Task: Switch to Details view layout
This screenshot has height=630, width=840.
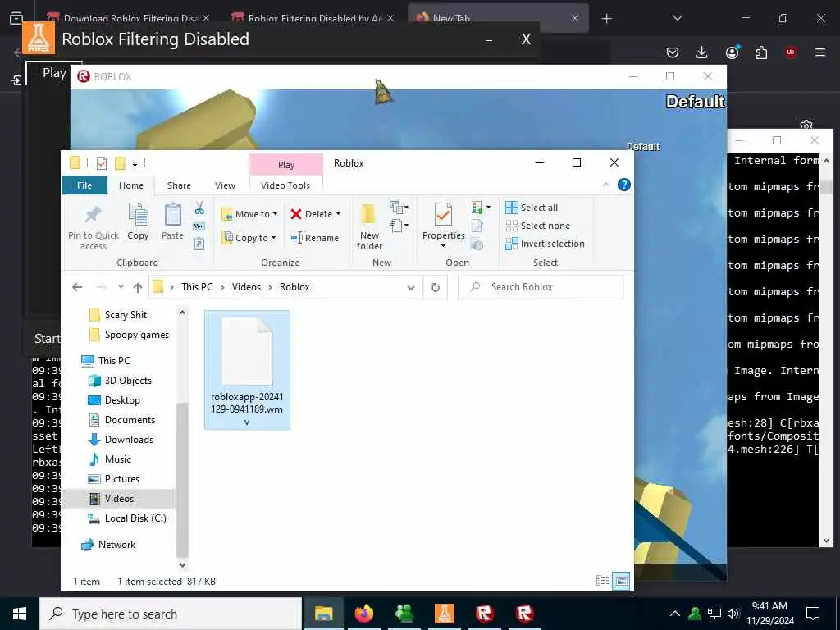Action: [x=603, y=581]
